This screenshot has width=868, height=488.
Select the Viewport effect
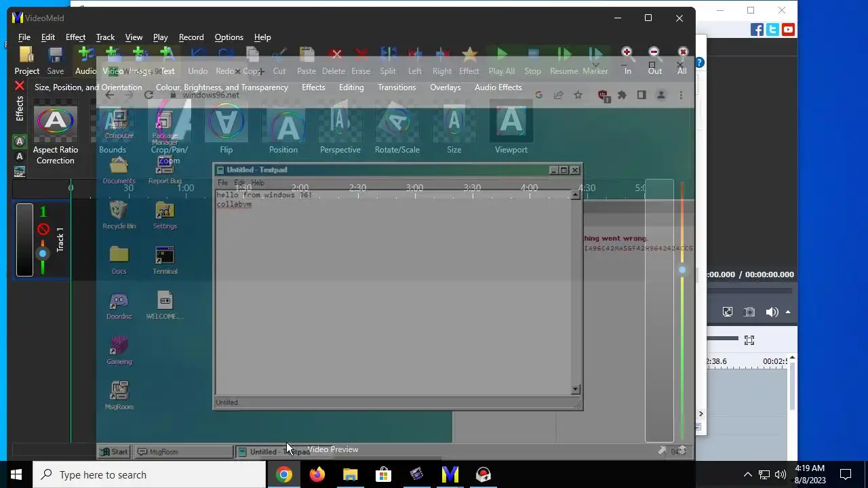coord(511,129)
